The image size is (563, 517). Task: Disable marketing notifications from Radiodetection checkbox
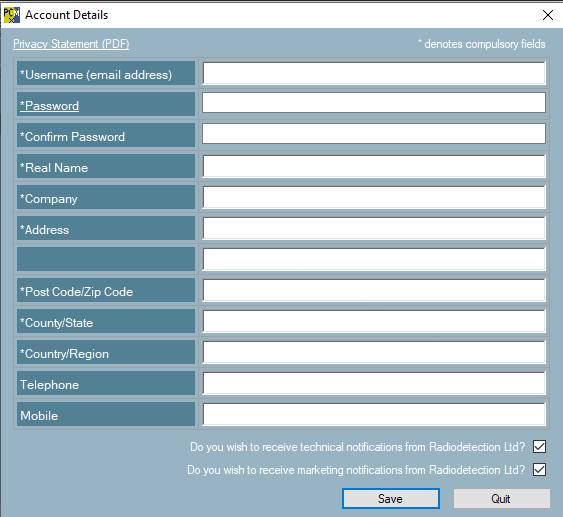539,469
